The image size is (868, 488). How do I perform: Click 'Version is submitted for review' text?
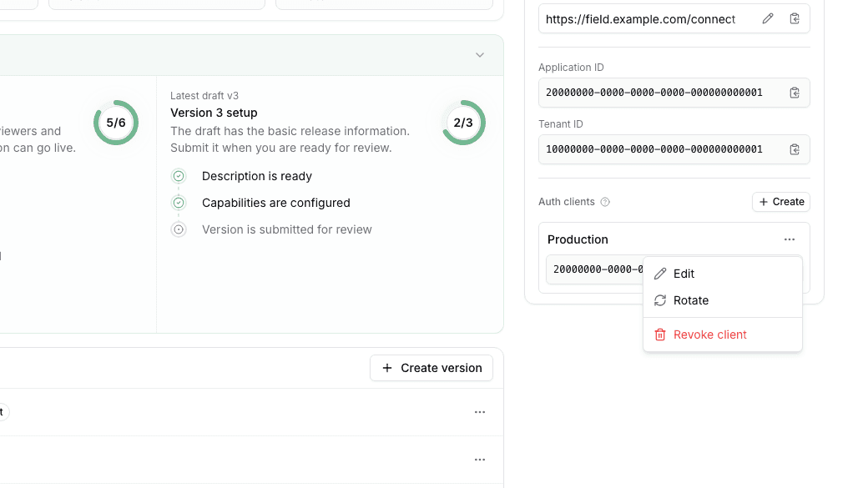(287, 229)
